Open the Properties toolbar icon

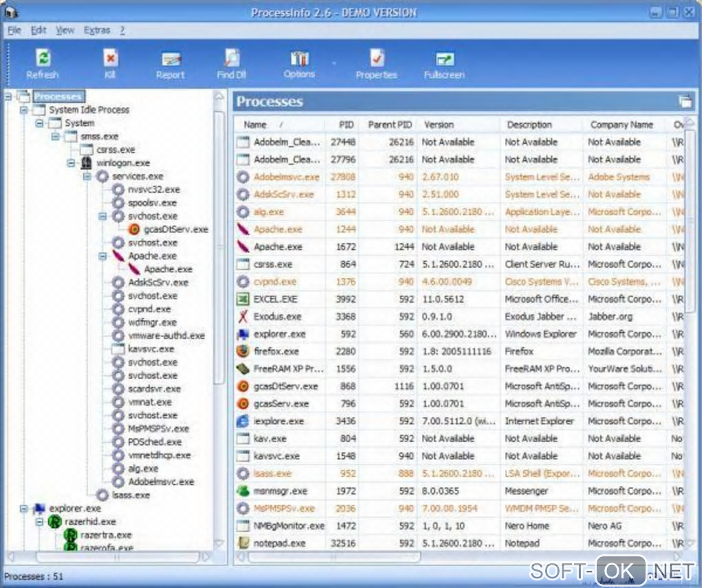point(376,58)
